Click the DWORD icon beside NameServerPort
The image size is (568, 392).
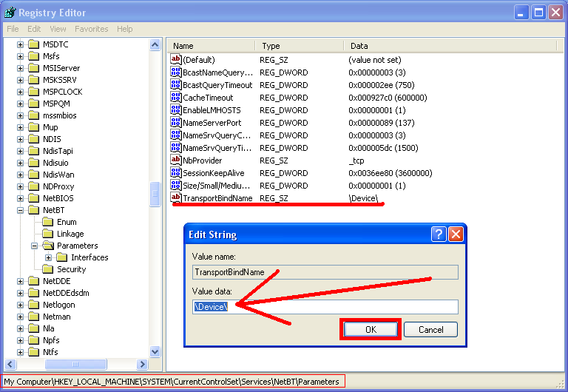pyautogui.click(x=176, y=123)
